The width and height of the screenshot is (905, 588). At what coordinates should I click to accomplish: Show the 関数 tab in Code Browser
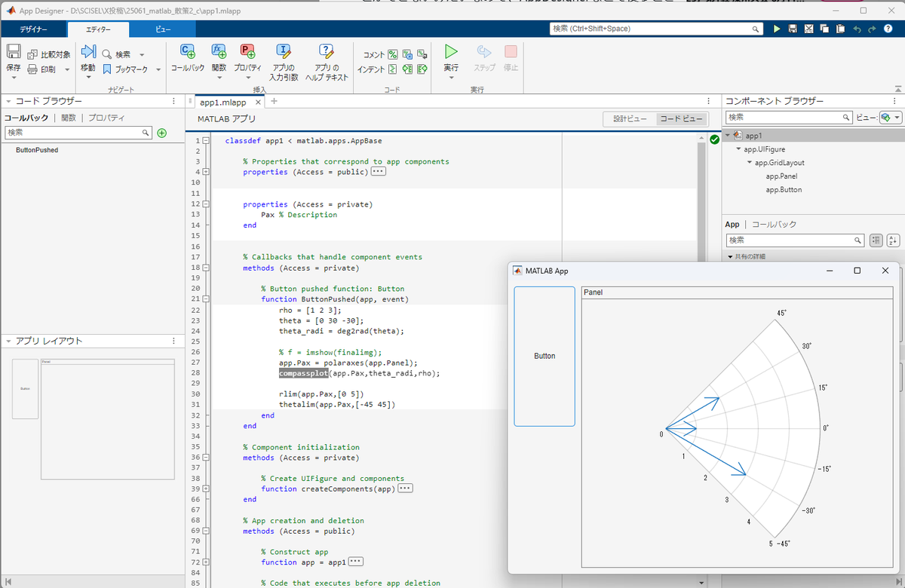coord(69,118)
